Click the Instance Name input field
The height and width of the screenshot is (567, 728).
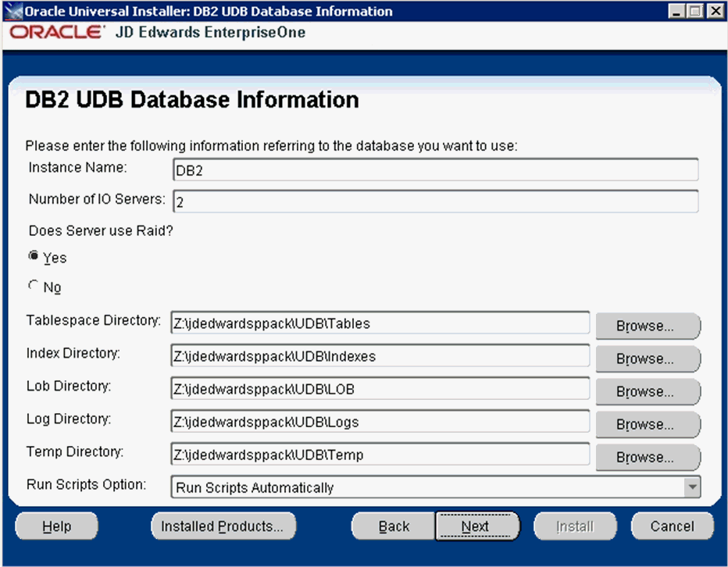pos(436,170)
